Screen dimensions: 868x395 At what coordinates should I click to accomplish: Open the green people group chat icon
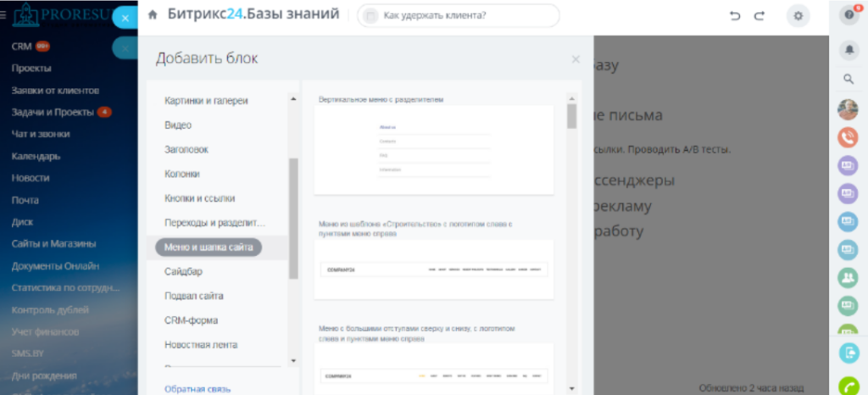pos(848,277)
